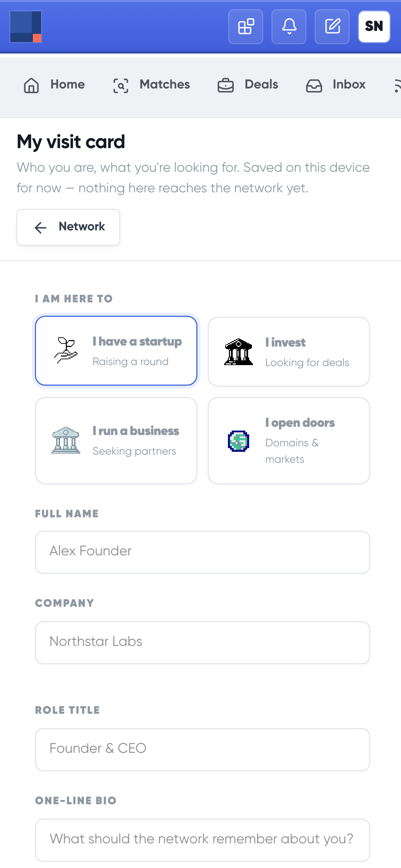Click into the Company input field

click(x=203, y=642)
